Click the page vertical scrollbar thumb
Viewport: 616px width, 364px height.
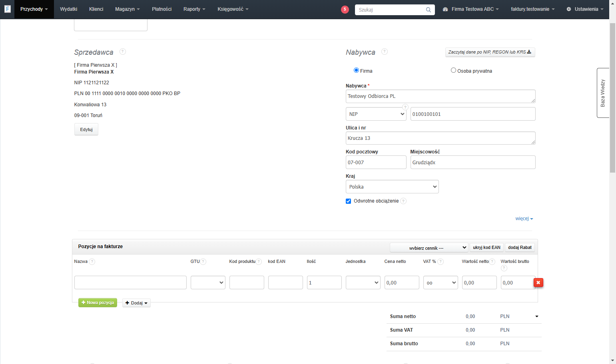coord(612,98)
